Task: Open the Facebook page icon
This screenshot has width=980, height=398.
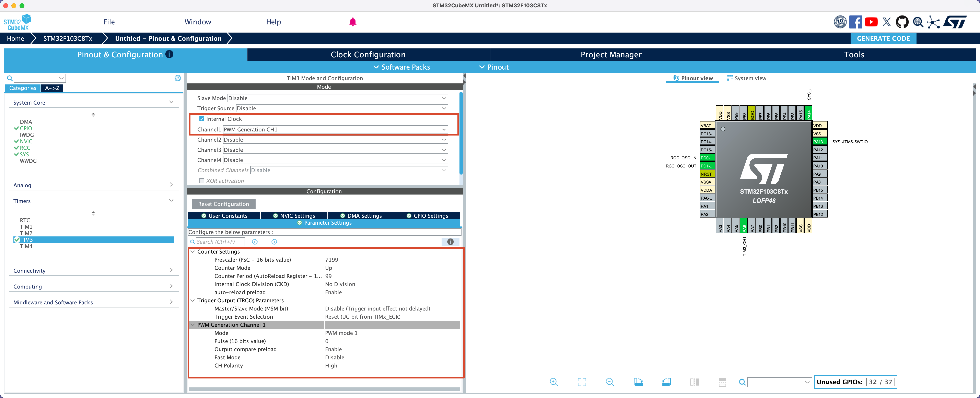Action: click(x=856, y=22)
